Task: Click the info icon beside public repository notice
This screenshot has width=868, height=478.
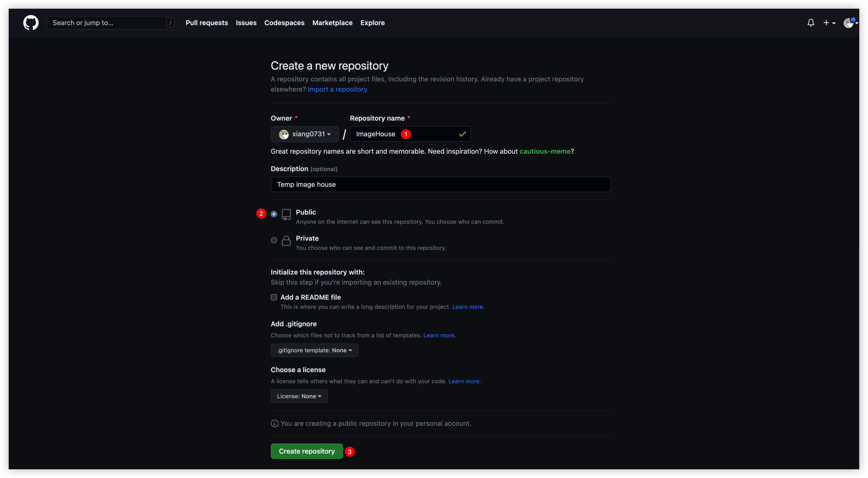Action: tap(274, 423)
